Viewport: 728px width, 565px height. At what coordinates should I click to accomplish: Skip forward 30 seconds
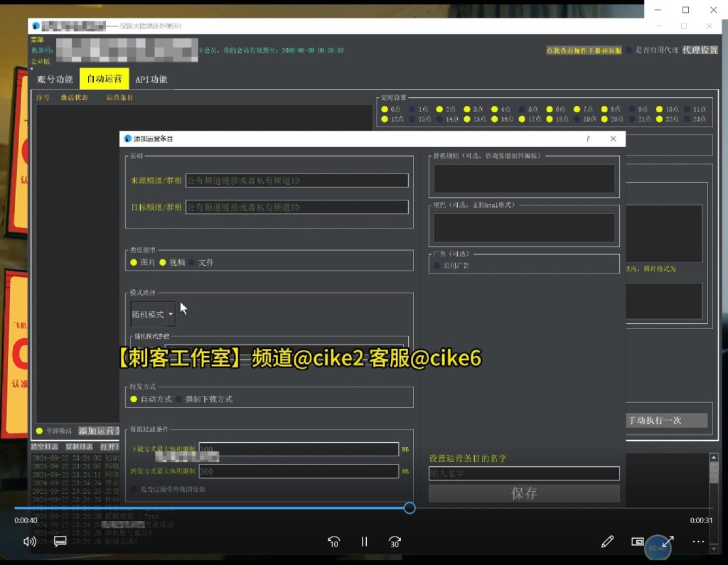pos(395,541)
